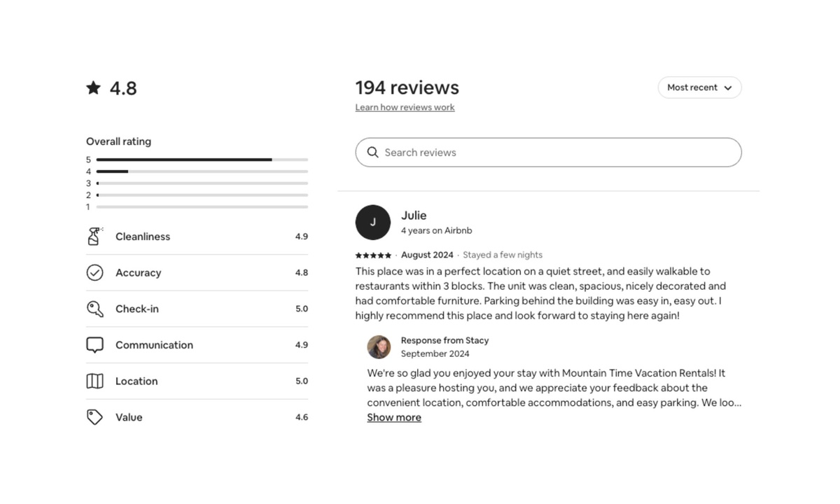Click Julie's avatar circle
The width and height of the screenshot is (840, 504).
click(373, 223)
